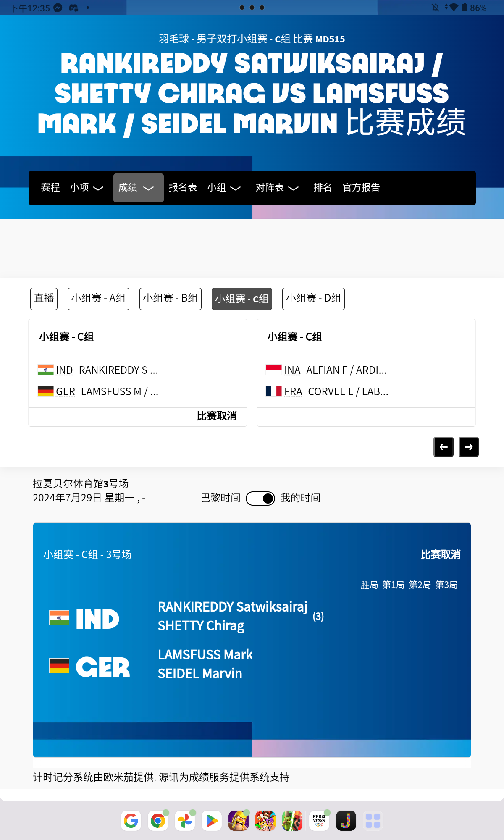Open IND RANKIREDDY vs GER LAMSFUSS match card
This screenshot has width=504, height=840.
point(138,373)
